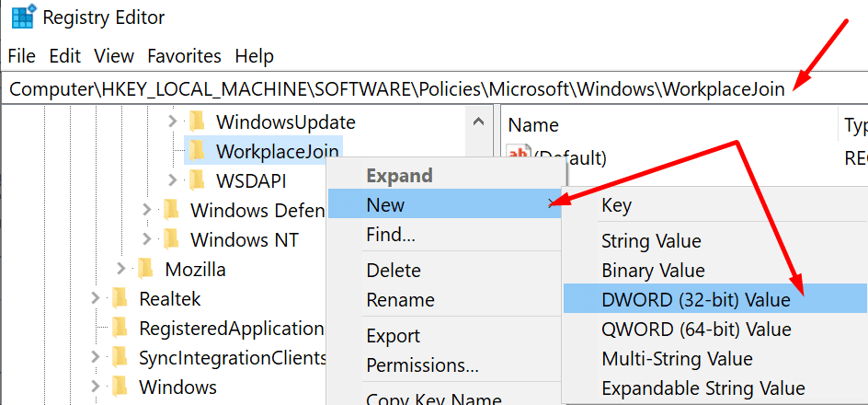Screen dimensions: 868x405
Task: Create a new Key from submenu
Action: point(714,206)
